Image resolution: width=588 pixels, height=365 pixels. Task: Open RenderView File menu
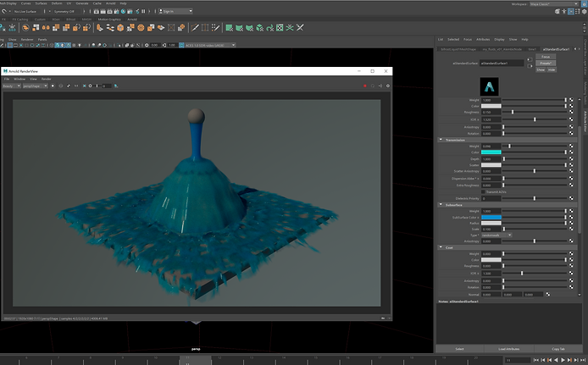pos(7,79)
